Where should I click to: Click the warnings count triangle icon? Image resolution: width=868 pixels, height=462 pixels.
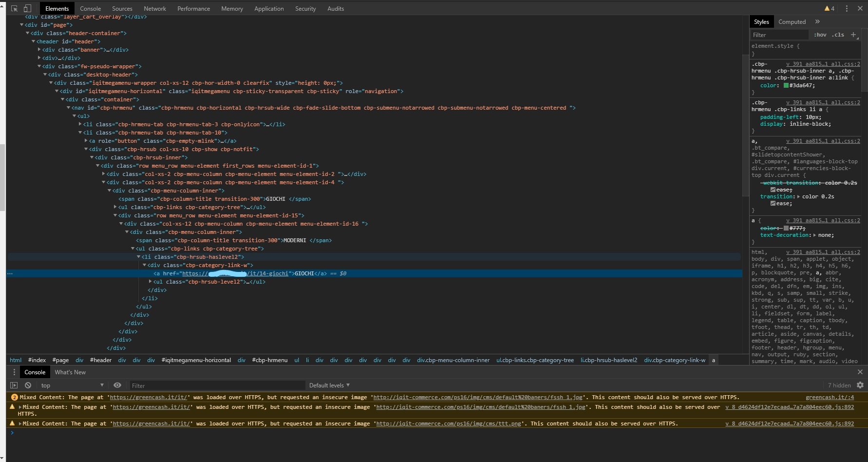tap(827, 8)
